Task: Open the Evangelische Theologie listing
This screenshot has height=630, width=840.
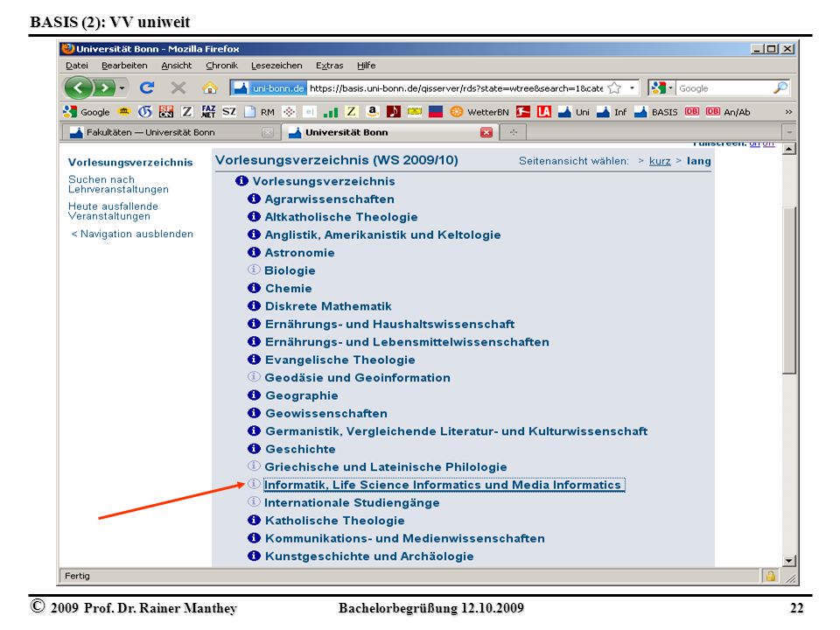Action: (x=339, y=360)
